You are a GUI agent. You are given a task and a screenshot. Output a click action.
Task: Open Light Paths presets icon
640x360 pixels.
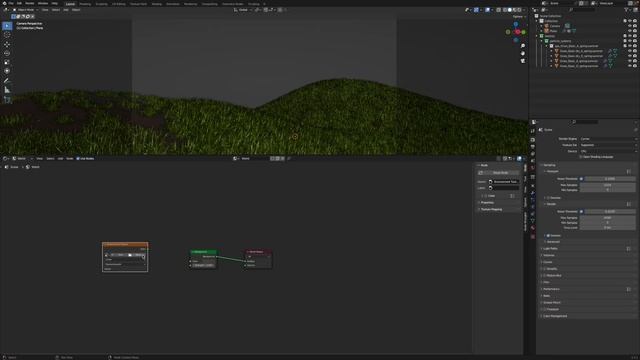click(x=629, y=249)
